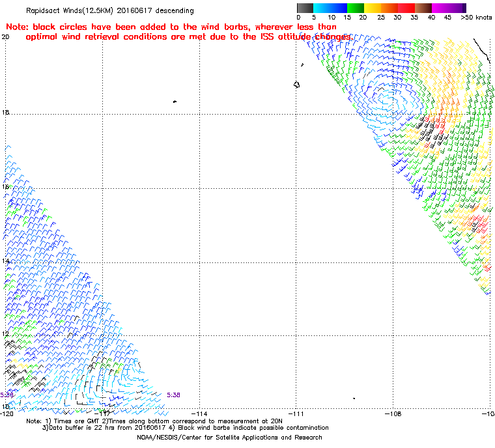Pick the magenta 40–45 knots legend color

440,8
